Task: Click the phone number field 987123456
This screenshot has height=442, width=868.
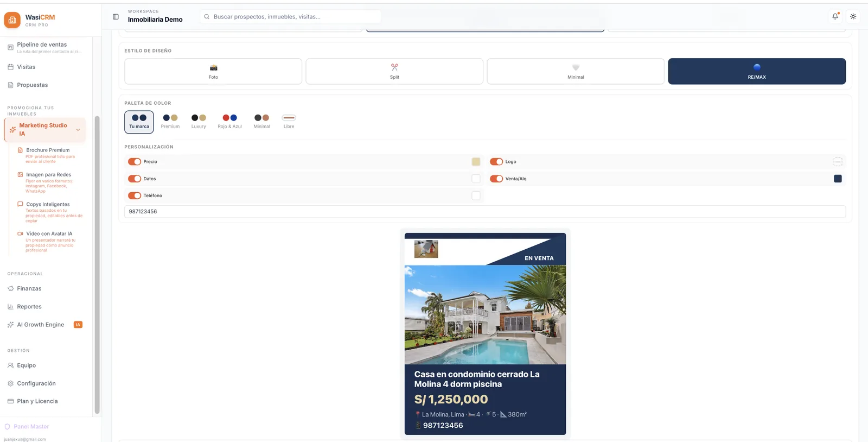Action: pos(485,212)
